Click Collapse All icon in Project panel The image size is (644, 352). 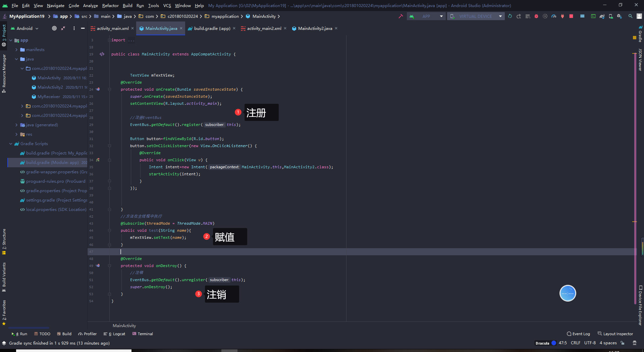[x=63, y=28]
